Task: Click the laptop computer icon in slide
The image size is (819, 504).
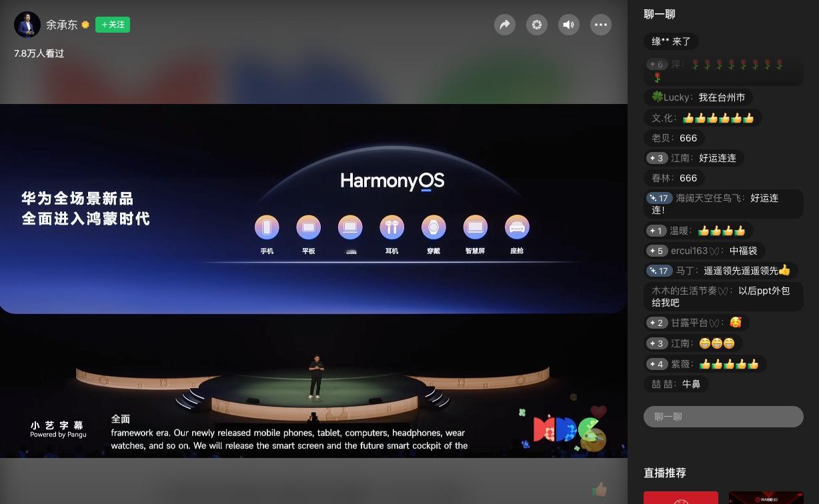Action: (x=350, y=227)
